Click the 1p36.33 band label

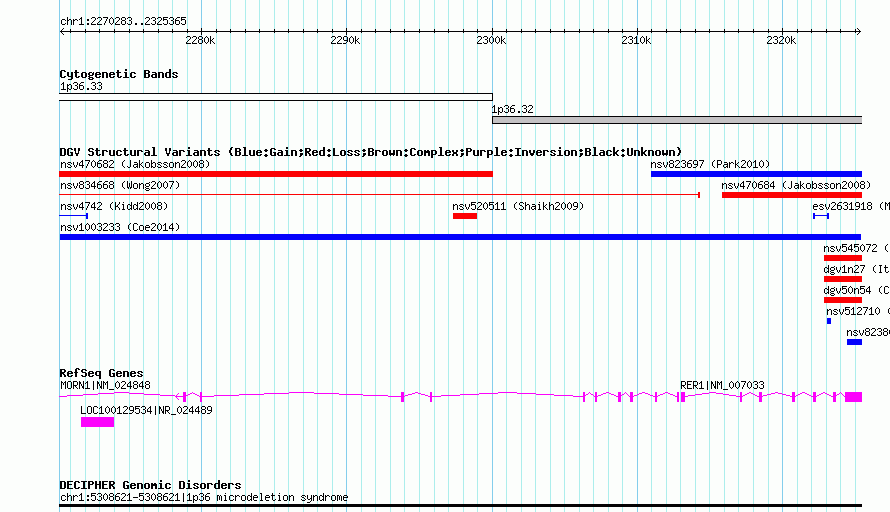pos(81,86)
